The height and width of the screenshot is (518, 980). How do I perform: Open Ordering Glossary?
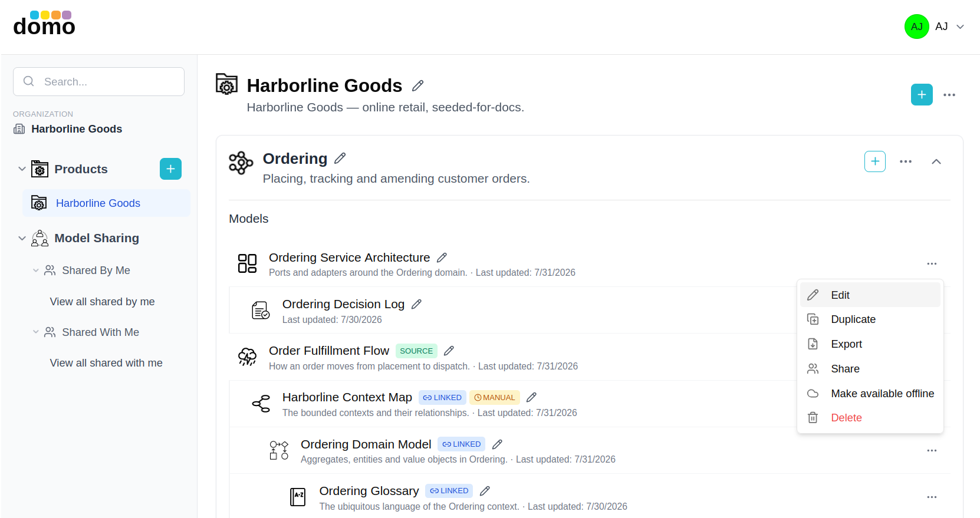click(x=369, y=491)
